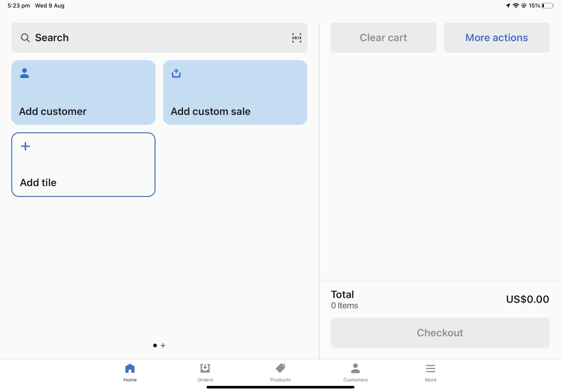This screenshot has height=392, width=561.
Task: Click the Clear cart button
Action: [383, 38]
